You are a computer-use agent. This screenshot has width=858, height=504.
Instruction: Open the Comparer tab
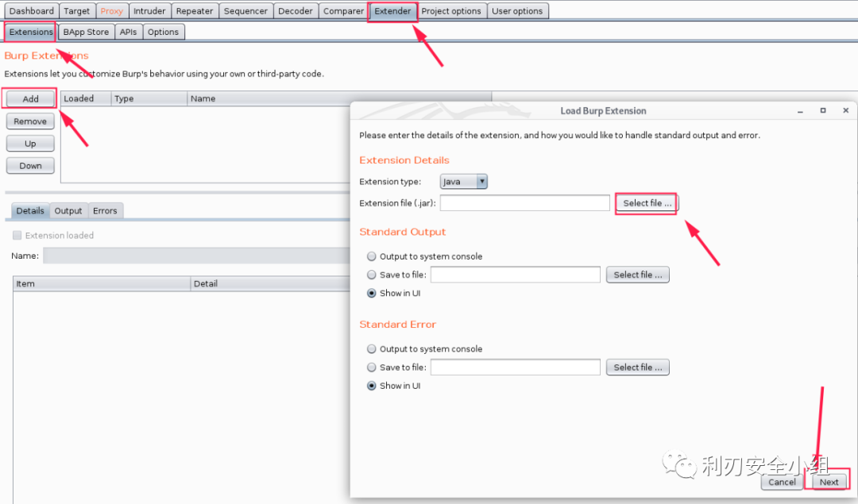coord(344,11)
